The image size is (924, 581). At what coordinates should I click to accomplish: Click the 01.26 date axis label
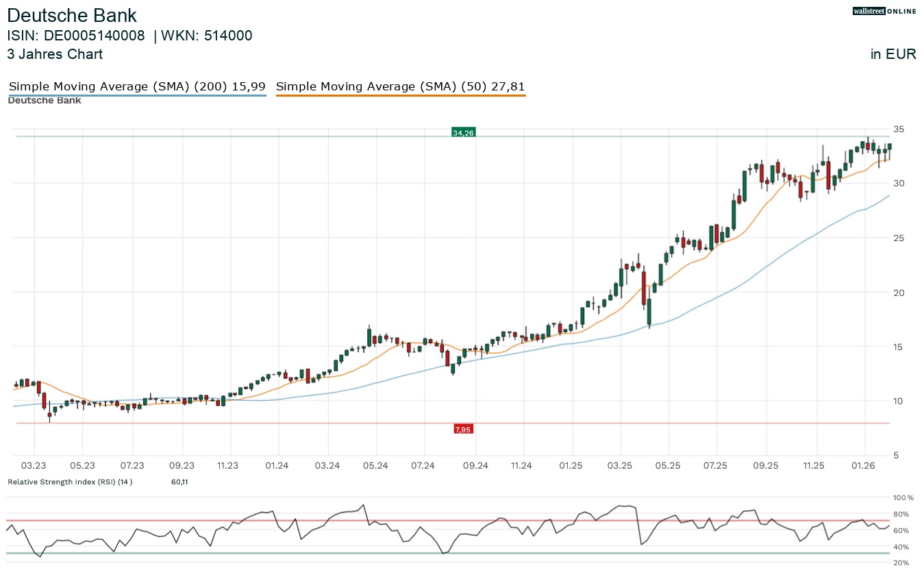(x=863, y=465)
